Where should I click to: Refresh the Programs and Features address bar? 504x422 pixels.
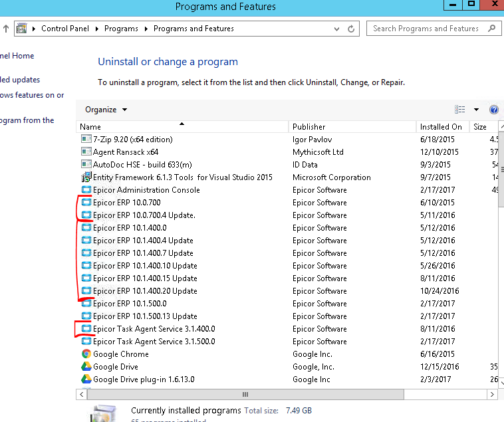(351, 29)
